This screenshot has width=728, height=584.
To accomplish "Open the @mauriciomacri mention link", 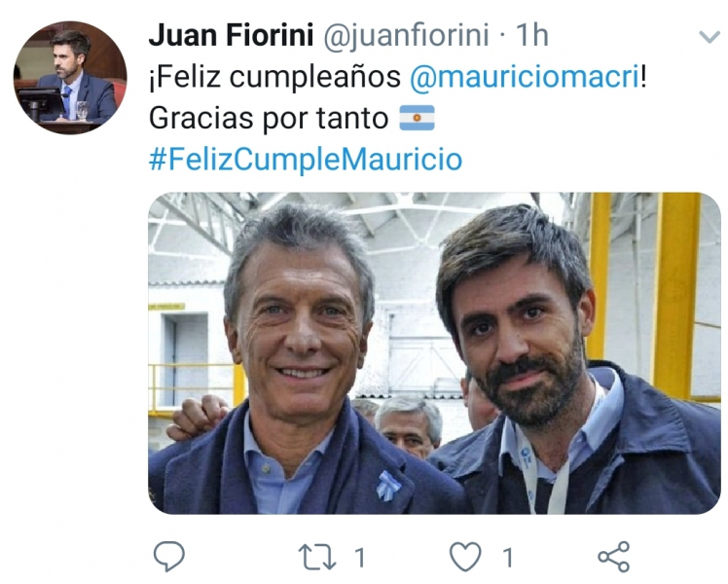I will pos(526,77).
